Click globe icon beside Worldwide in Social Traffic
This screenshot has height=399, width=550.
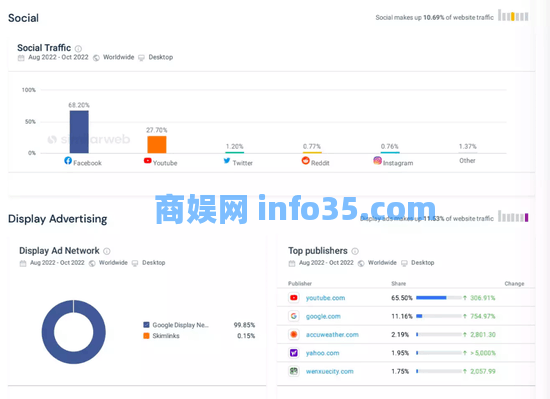[x=96, y=58]
